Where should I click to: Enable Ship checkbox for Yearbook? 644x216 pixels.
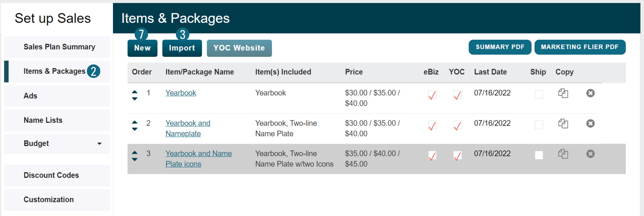[539, 95]
